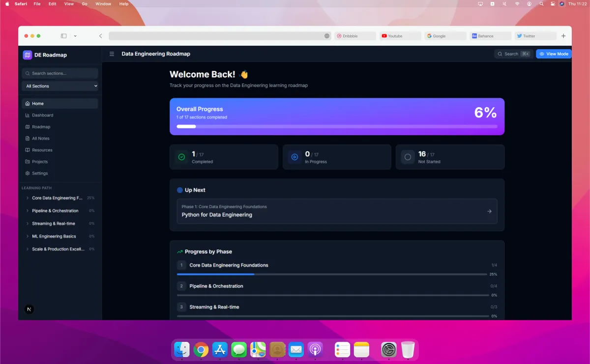
Task: Open the All Sections dropdown
Action: pyautogui.click(x=60, y=86)
